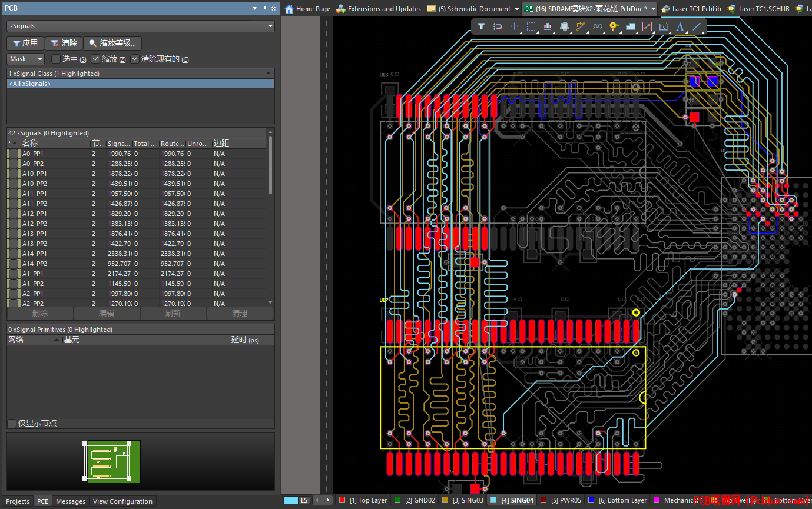Toggle the 清除现有的 (C) checkbox
The height and width of the screenshot is (509, 812).
tap(135, 59)
